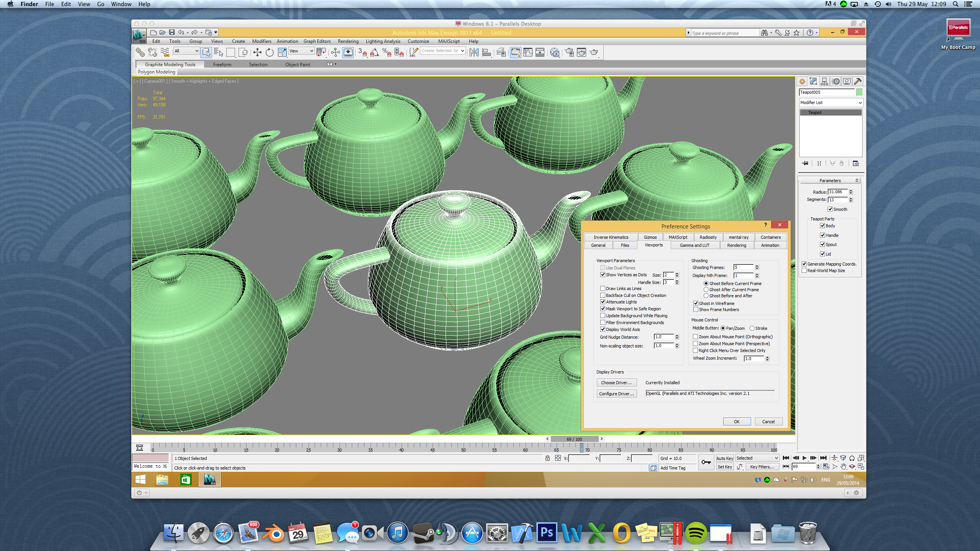The image size is (980, 551).
Task: Open the View reference coordinate dropdown
Action: click(x=301, y=51)
